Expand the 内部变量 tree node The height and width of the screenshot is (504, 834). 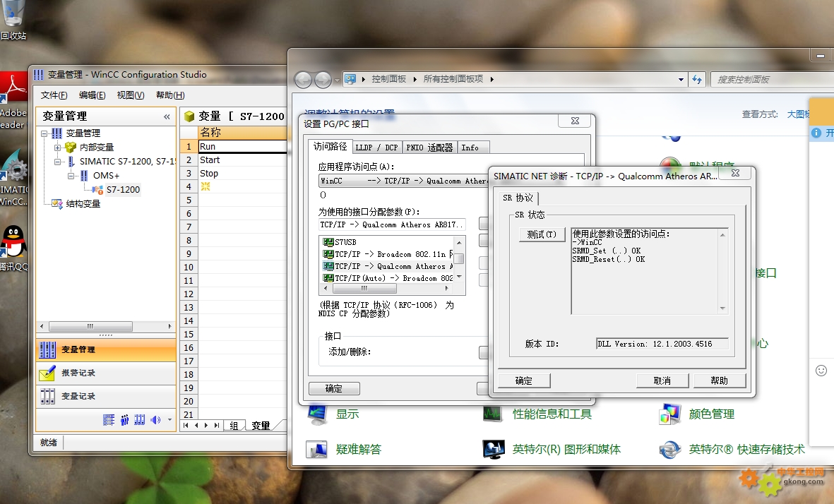coord(57,148)
